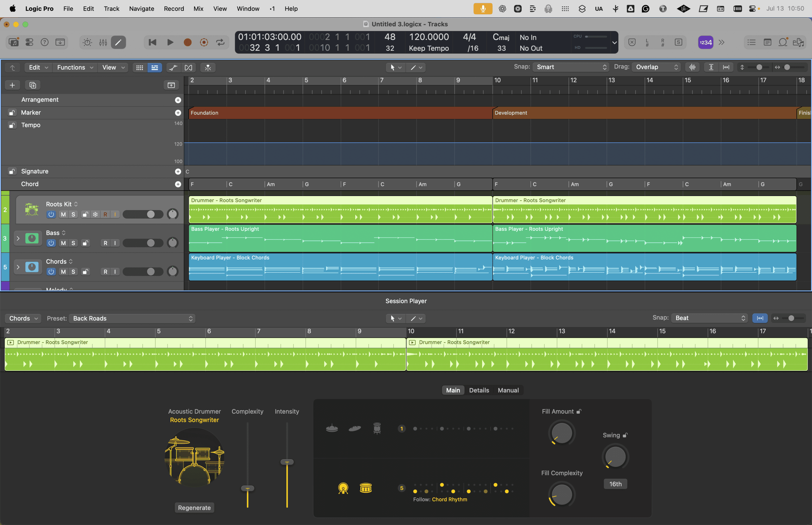This screenshot has width=812, height=525.
Task: Open the Navigate menu
Action: point(141,9)
